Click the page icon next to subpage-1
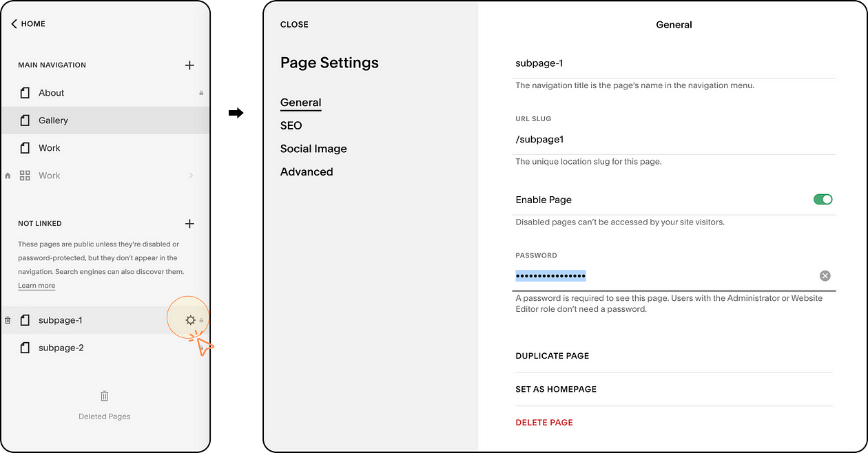Viewport: 868px width, 453px height. click(x=25, y=320)
